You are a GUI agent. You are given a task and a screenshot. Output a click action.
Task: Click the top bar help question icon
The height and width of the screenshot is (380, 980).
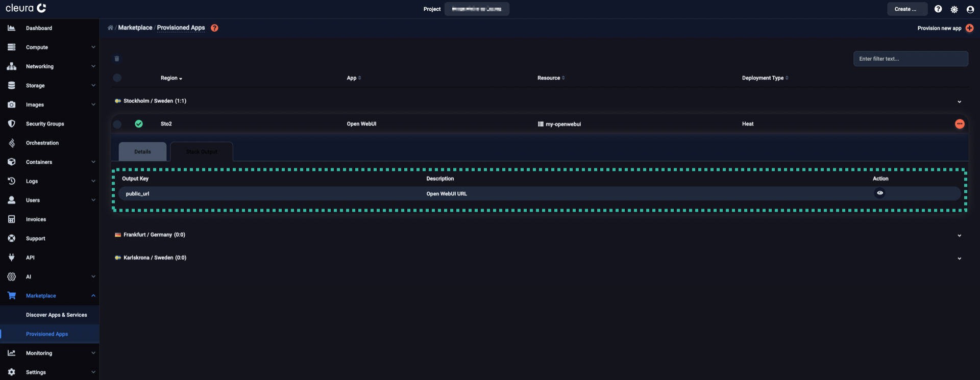(x=938, y=9)
